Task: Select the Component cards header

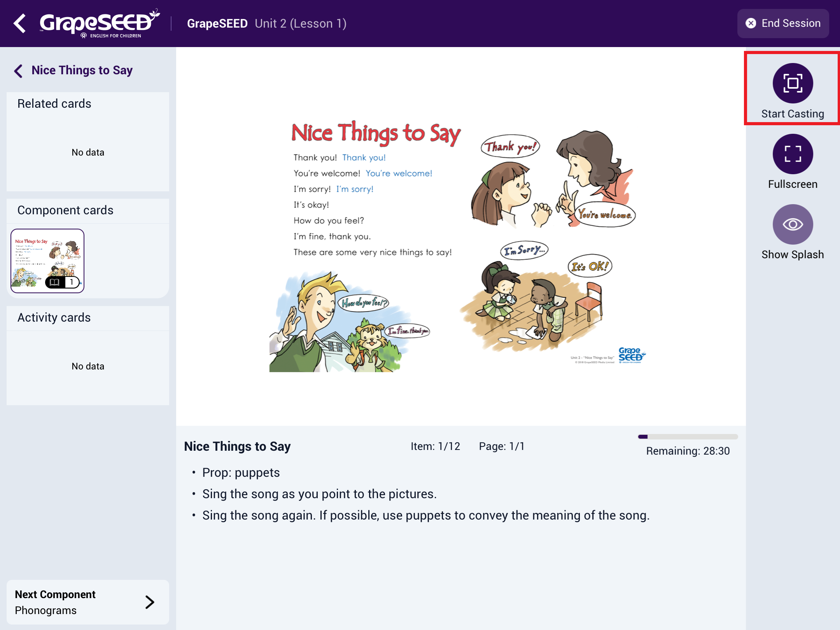Action: (x=65, y=210)
